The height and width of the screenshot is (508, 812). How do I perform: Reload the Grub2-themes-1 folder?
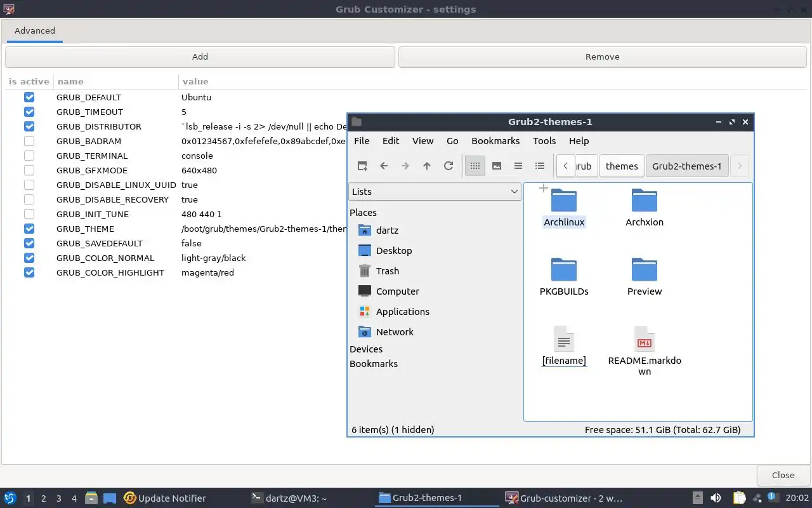[x=449, y=166]
